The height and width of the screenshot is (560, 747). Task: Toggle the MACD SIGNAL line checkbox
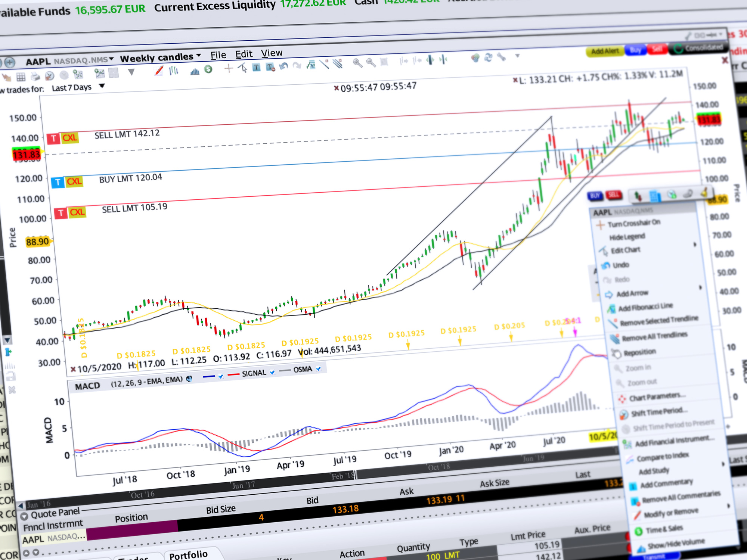click(x=272, y=372)
